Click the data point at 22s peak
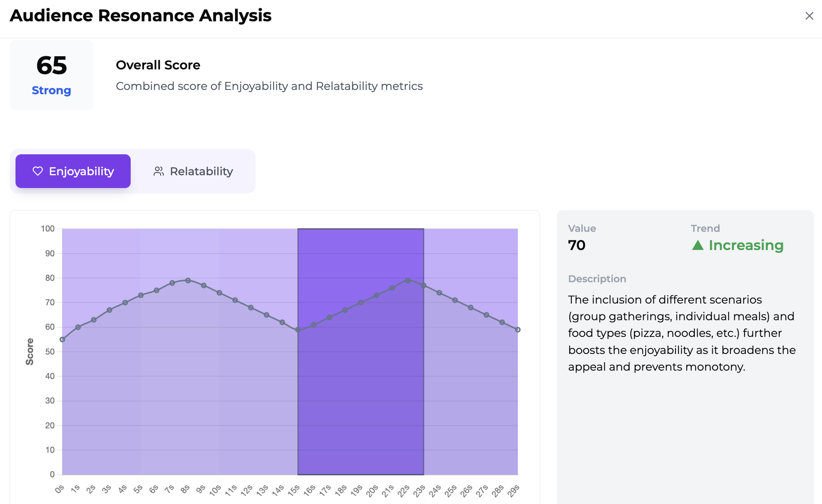Screen dimensions: 822x504 coord(408,280)
